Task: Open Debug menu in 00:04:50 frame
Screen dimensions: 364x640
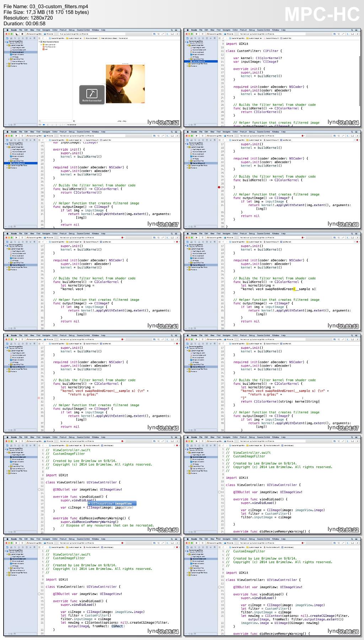Action: click(71, 437)
